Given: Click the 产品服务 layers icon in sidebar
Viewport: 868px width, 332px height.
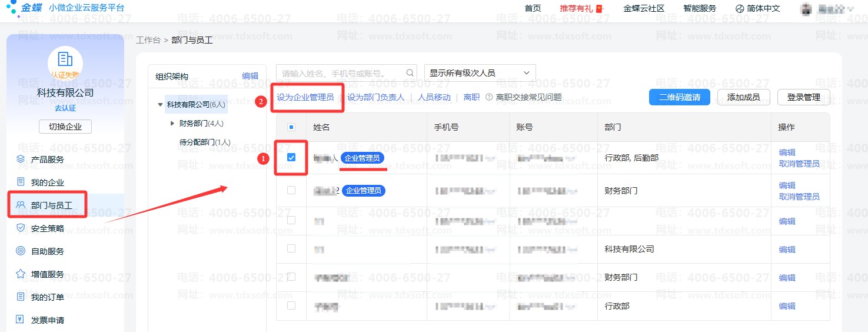Looking at the screenshot, I should (x=21, y=159).
